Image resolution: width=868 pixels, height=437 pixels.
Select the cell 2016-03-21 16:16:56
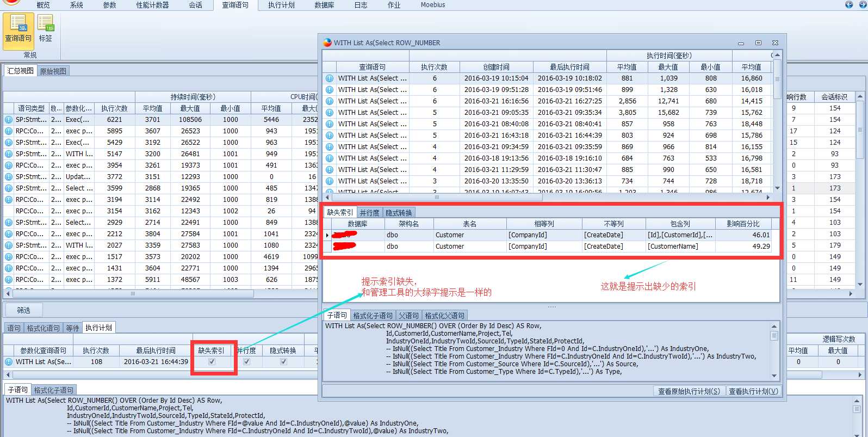click(497, 101)
